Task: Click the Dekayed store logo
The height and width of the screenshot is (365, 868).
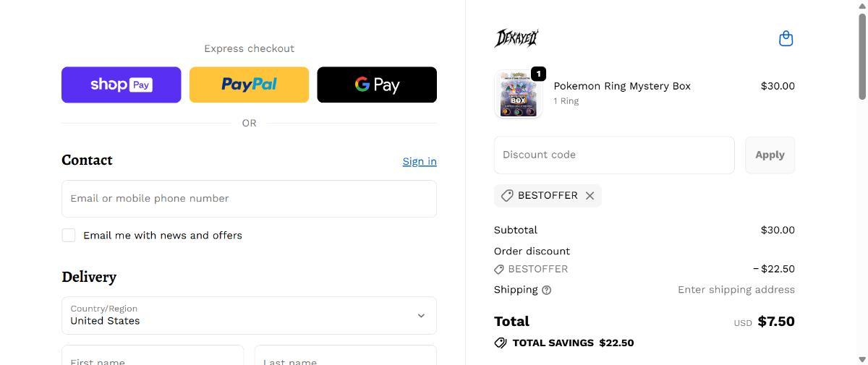Action: (516, 38)
